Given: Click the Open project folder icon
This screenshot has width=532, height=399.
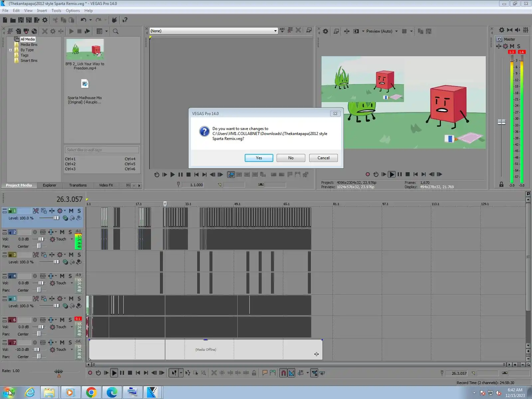Looking at the screenshot, I should (x=13, y=20).
